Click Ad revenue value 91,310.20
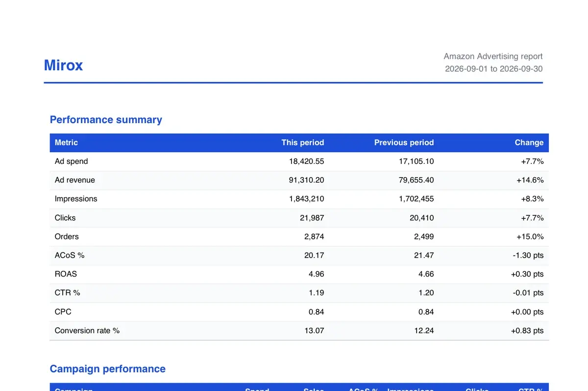The width and height of the screenshot is (588, 391). point(306,180)
